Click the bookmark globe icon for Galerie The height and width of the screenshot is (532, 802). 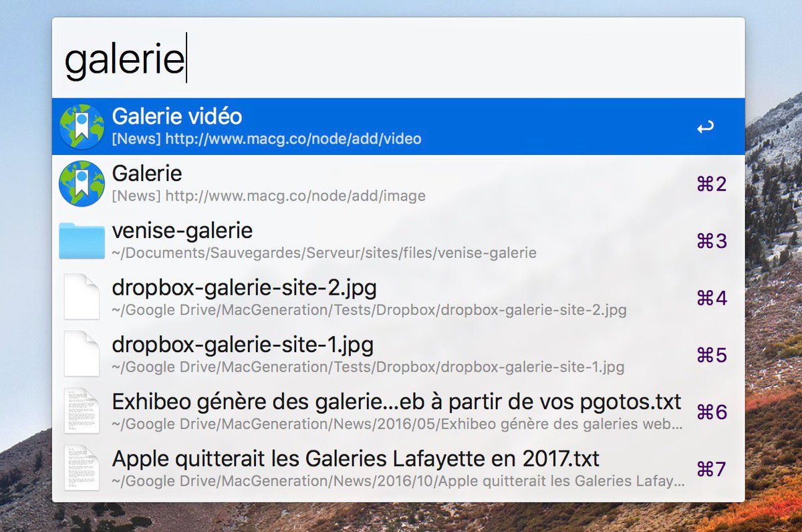(82, 183)
